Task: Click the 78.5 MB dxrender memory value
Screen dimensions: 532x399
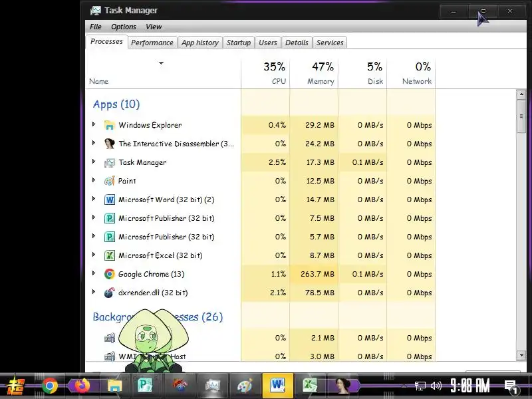Action: pyautogui.click(x=320, y=293)
